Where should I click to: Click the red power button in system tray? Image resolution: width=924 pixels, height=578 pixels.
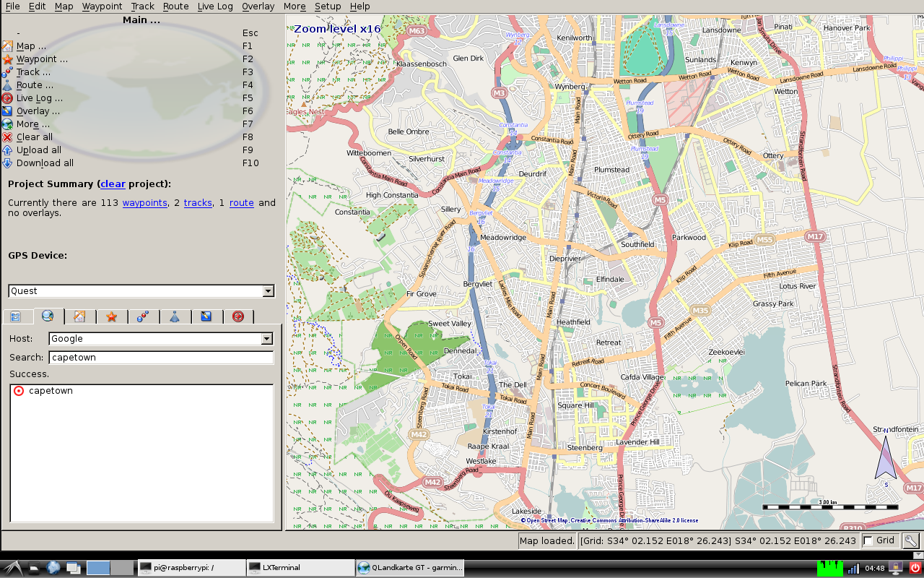(915, 568)
